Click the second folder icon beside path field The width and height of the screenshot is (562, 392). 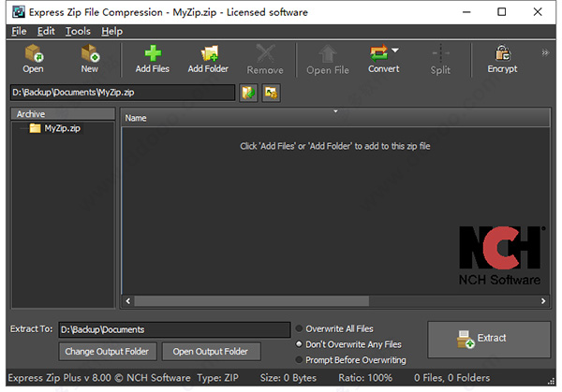(271, 93)
